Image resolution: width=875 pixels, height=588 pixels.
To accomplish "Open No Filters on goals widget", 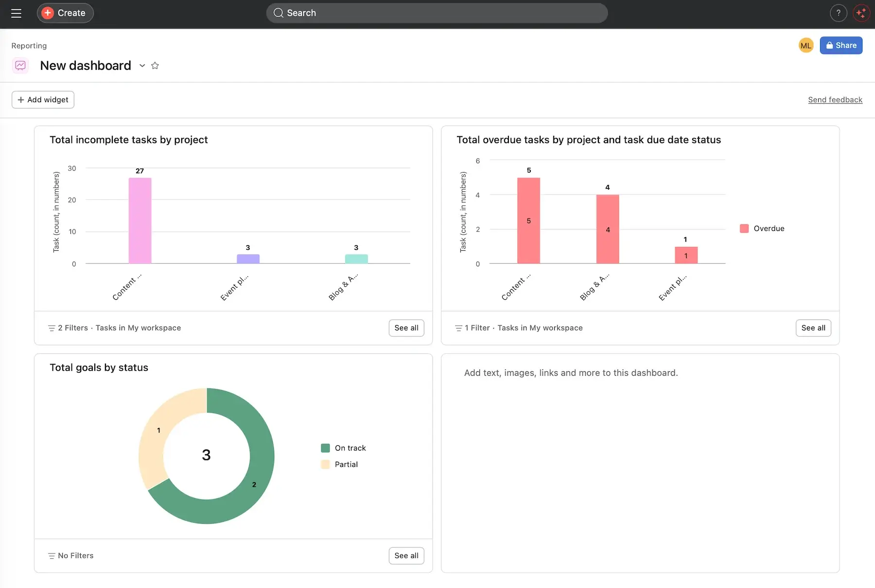I will (x=76, y=556).
